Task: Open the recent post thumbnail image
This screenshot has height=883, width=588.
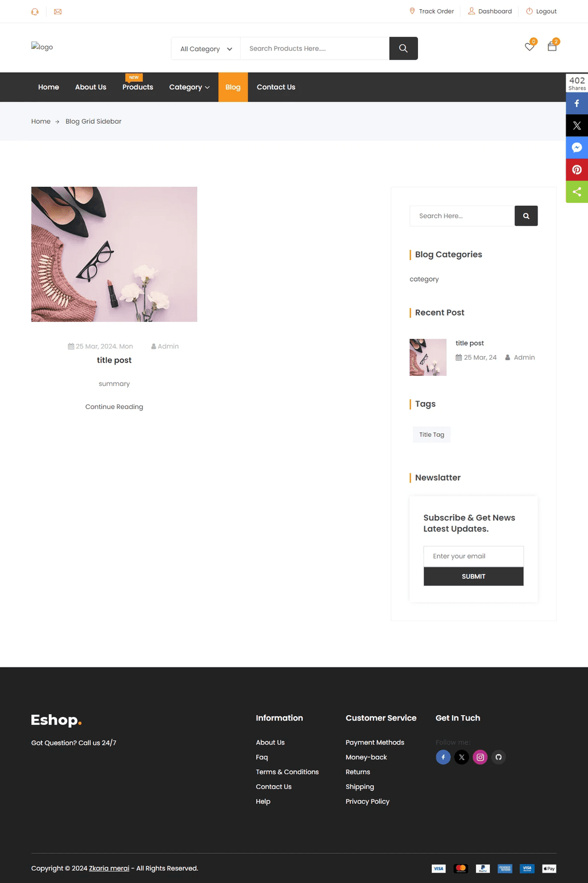Action: (x=428, y=357)
